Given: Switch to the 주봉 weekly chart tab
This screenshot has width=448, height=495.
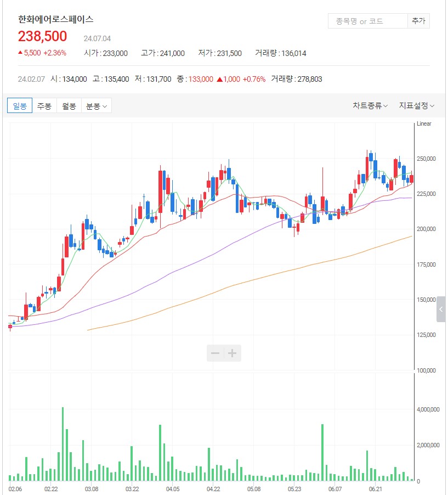Looking at the screenshot, I should click(x=44, y=106).
